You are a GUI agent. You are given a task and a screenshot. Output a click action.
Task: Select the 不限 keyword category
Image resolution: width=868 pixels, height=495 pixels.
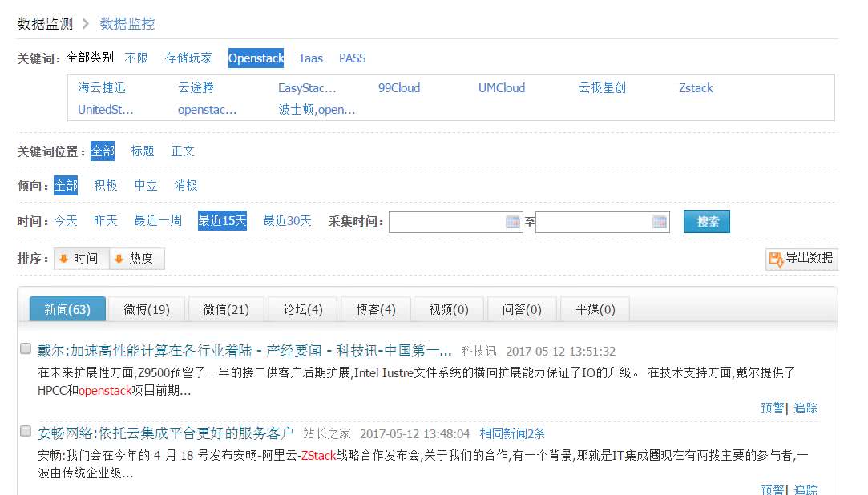click(x=136, y=58)
